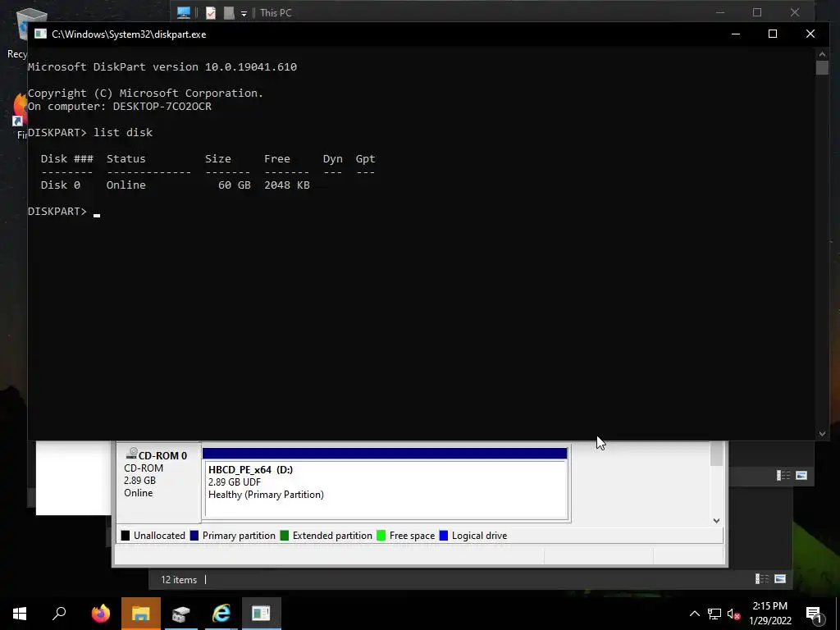840x630 pixels.
Task: Click the dark blue Primary partition legend swatch
Action: tap(194, 535)
